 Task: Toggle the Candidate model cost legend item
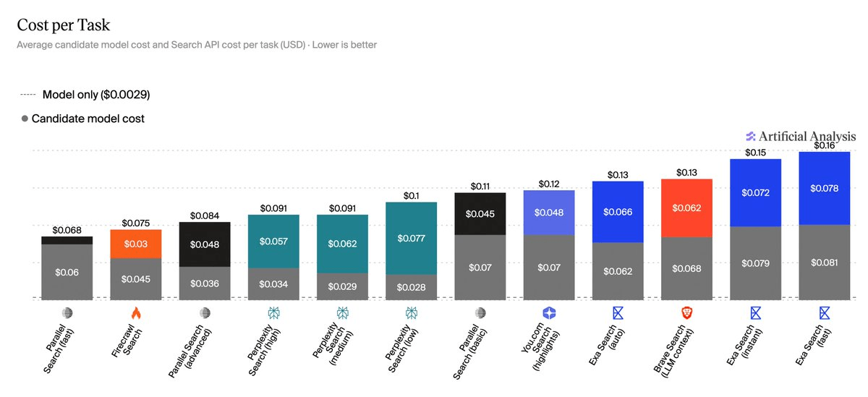pos(83,118)
